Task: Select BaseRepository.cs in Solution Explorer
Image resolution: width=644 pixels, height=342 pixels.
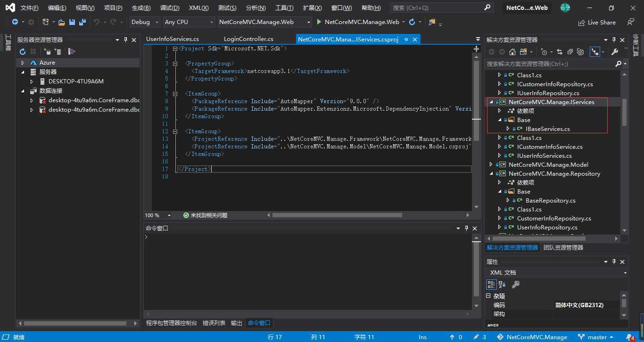Action: point(550,201)
